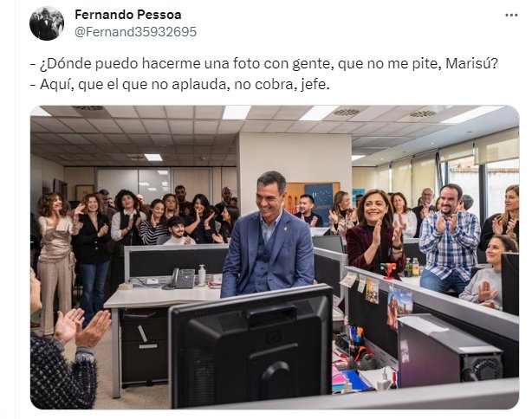532x419 pixels.
Task: Click the seated young man in the white sweater
Action: tap(177, 231)
